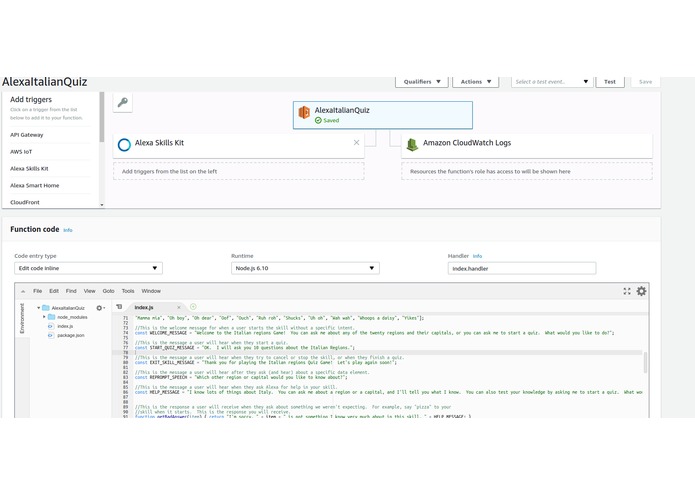This screenshot has height=494, width=695.
Task: Open the Actions dropdown
Action: click(x=475, y=82)
